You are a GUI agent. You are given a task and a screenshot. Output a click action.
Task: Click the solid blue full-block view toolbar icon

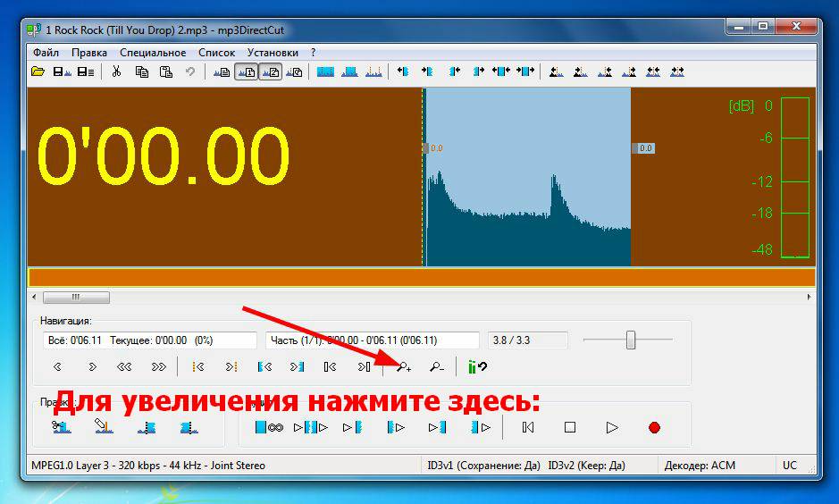coord(325,71)
